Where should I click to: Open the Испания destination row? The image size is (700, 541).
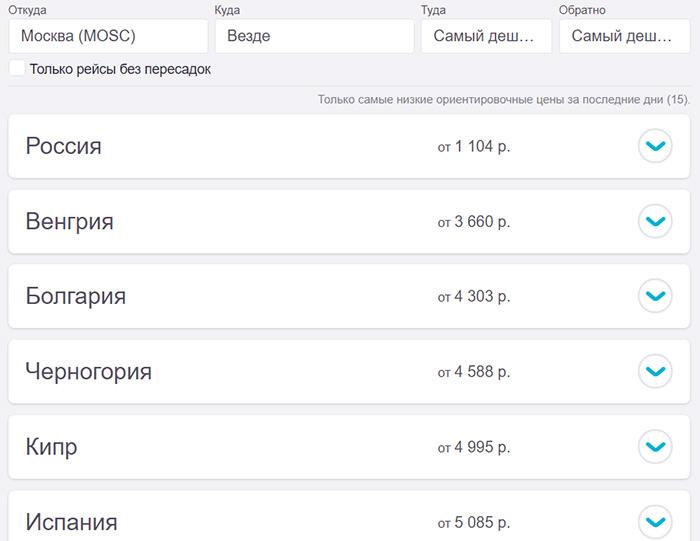pyautogui.click(x=349, y=516)
